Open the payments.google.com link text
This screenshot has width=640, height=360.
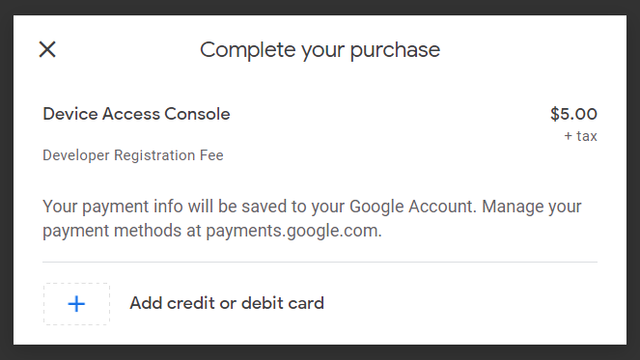click(293, 231)
